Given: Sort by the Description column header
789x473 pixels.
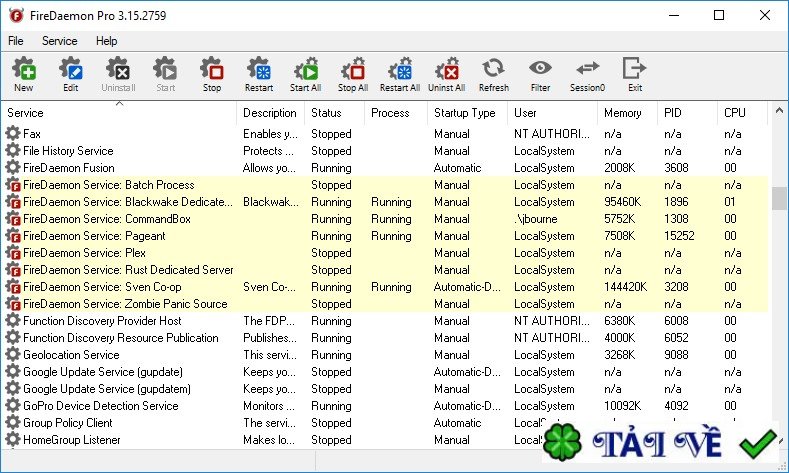Looking at the screenshot, I should coord(270,113).
